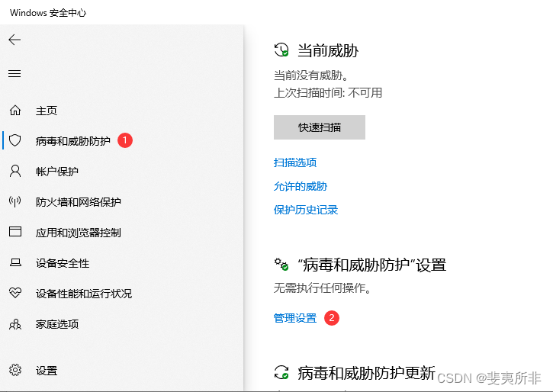Click the 管理设置 link
Image resolution: width=553 pixels, height=392 pixels.
tap(295, 318)
